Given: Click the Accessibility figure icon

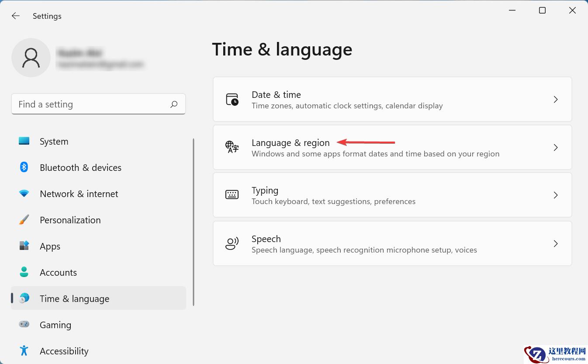Looking at the screenshot, I should [x=24, y=350].
